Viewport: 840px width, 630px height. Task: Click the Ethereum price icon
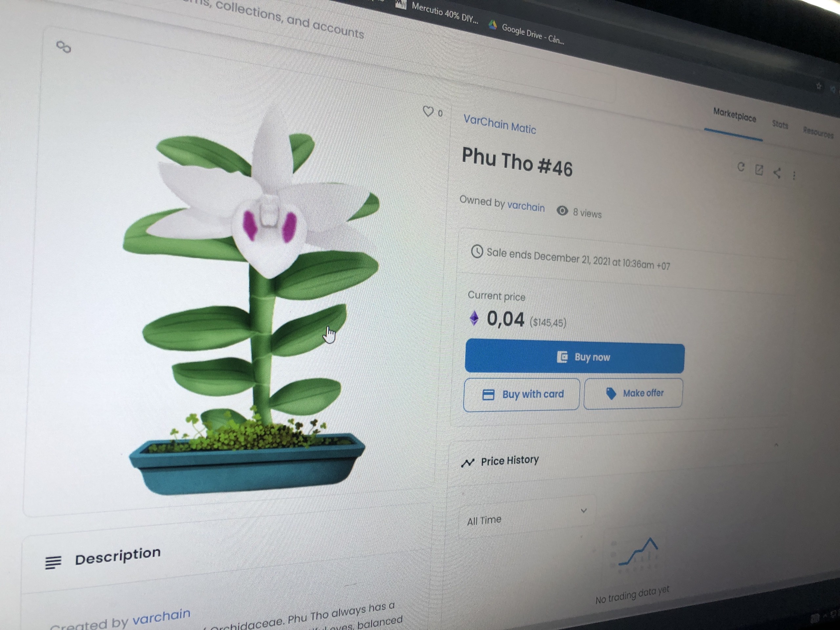474,318
